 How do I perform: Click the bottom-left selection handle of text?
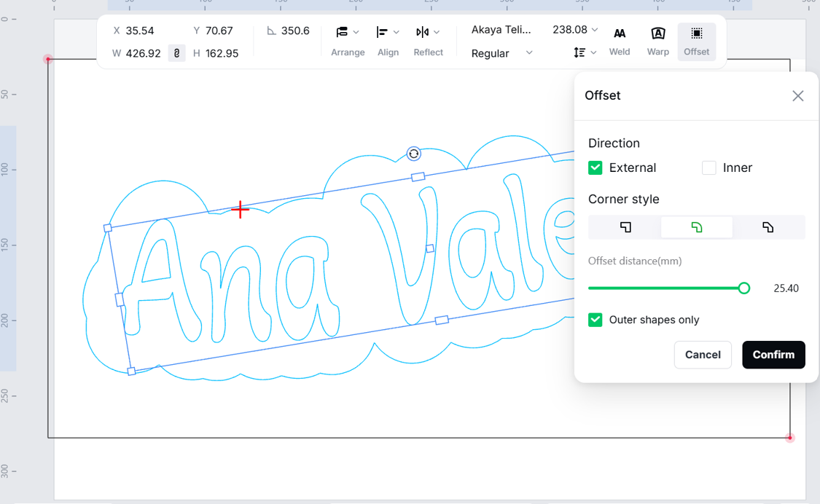point(131,371)
